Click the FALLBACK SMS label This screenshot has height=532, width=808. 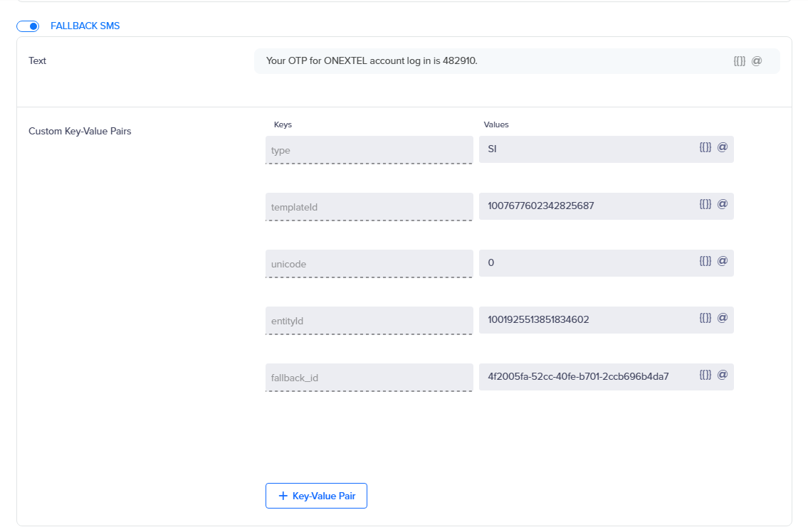(85, 26)
